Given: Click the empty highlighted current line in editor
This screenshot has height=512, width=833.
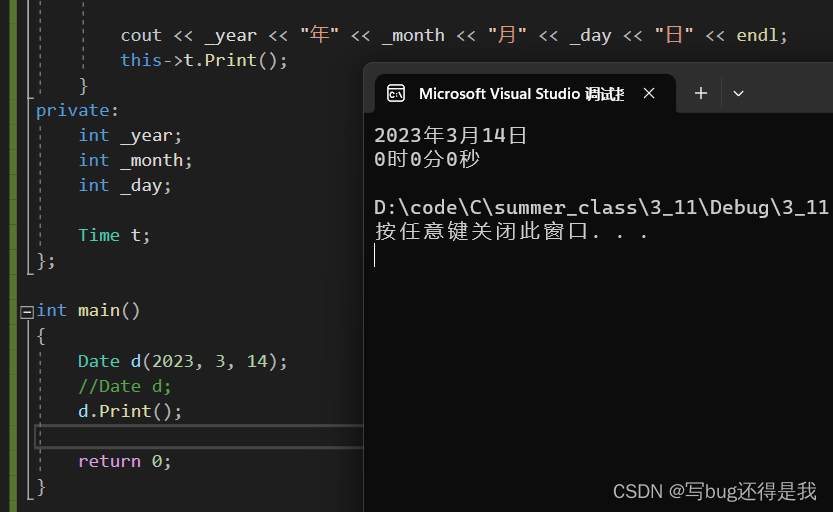Looking at the screenshot, I should pos(199,437).
